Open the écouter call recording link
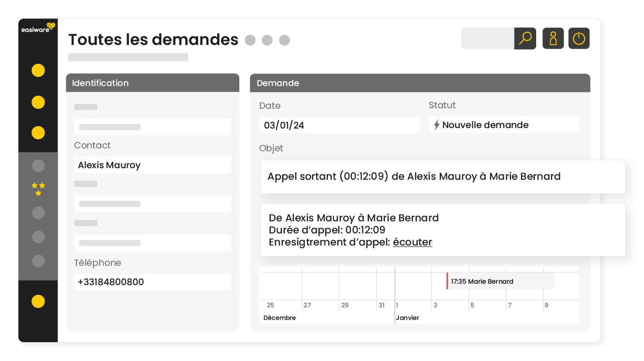644x361 pixels. pos(412,242)
